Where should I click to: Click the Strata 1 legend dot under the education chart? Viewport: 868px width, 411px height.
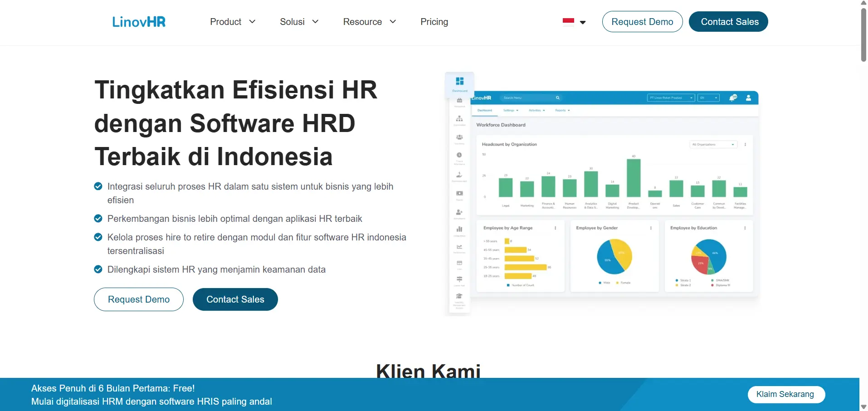click(x=677, y=280)
